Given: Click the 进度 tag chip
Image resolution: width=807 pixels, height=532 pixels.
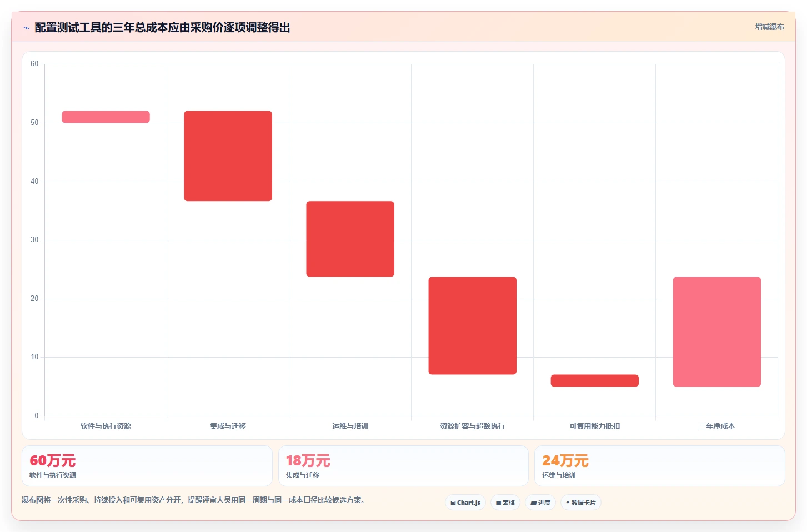Looking at the screenshot, I should 540,503.
